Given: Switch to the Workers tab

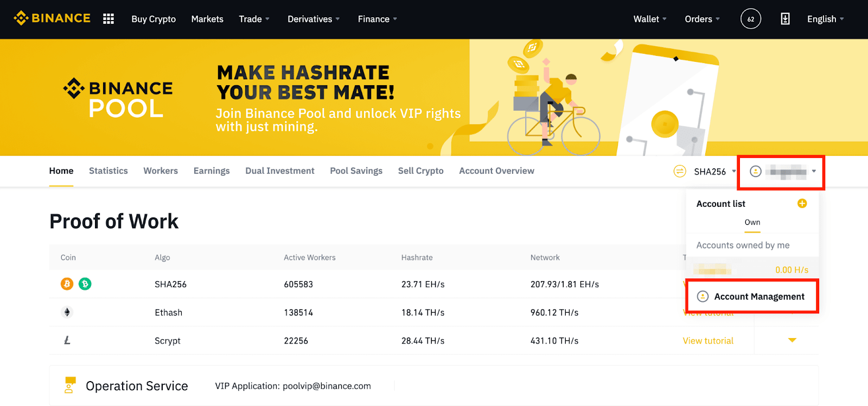Looking at the screenshot, I should (161, 171).
